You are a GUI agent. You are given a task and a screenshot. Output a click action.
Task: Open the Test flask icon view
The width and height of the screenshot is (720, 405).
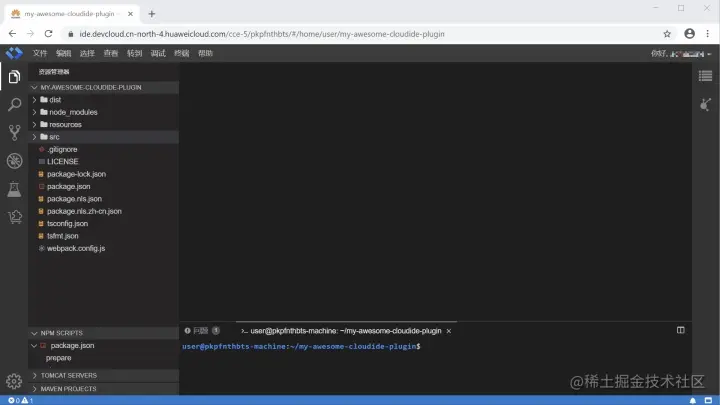coord(14,189)
